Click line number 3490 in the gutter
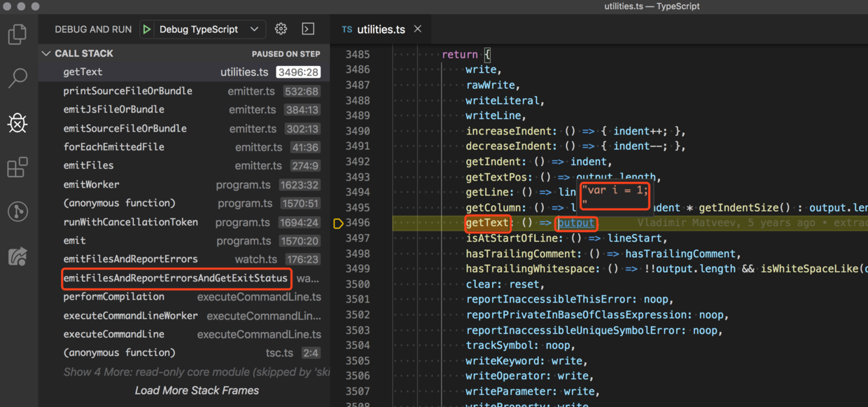Viewport: 868px width, 407px height. click(x=358, y=131)
